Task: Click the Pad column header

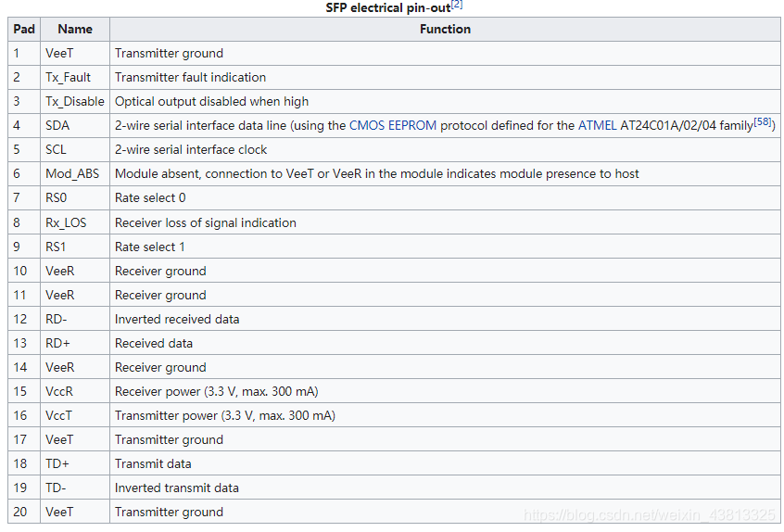Action: point(24,29)
